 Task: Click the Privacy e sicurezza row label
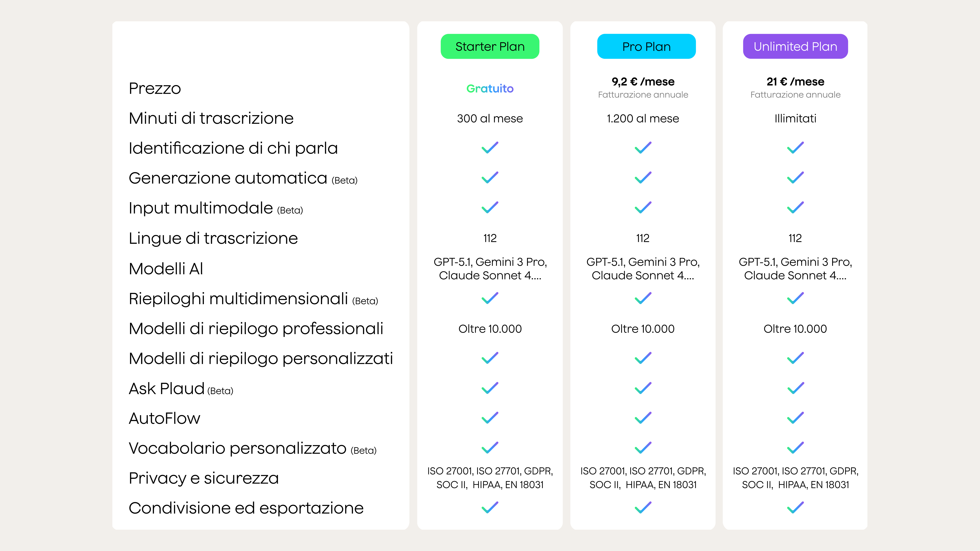[x=204, y=478]
